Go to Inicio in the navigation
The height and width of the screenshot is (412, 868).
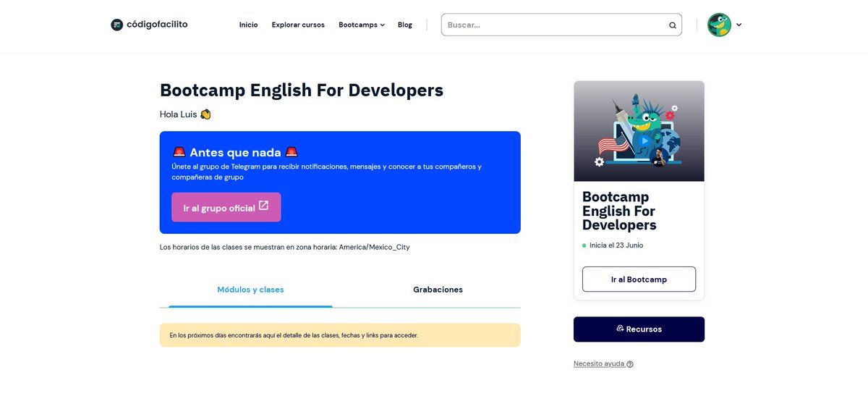coord(248,25)
